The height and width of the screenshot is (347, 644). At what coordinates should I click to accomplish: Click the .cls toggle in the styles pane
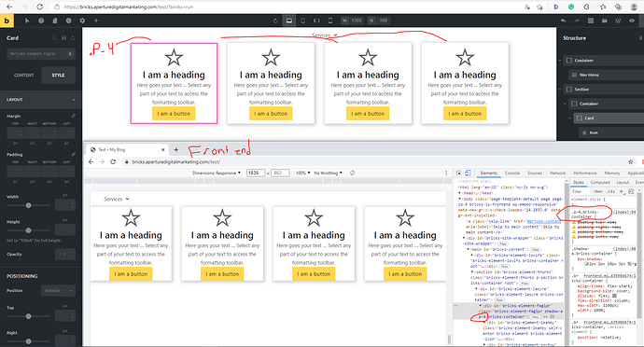[610, 191]
